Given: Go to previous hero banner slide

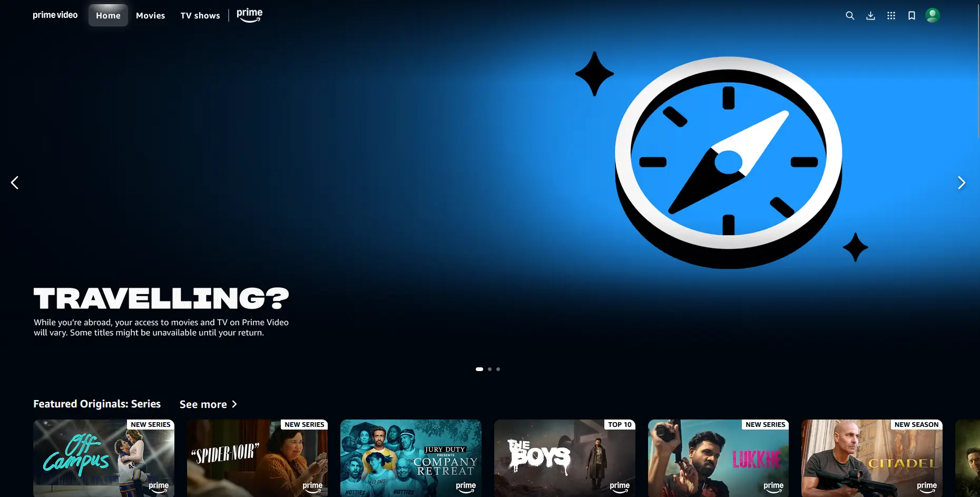Looking at the screenshot, I should (15, 182).
